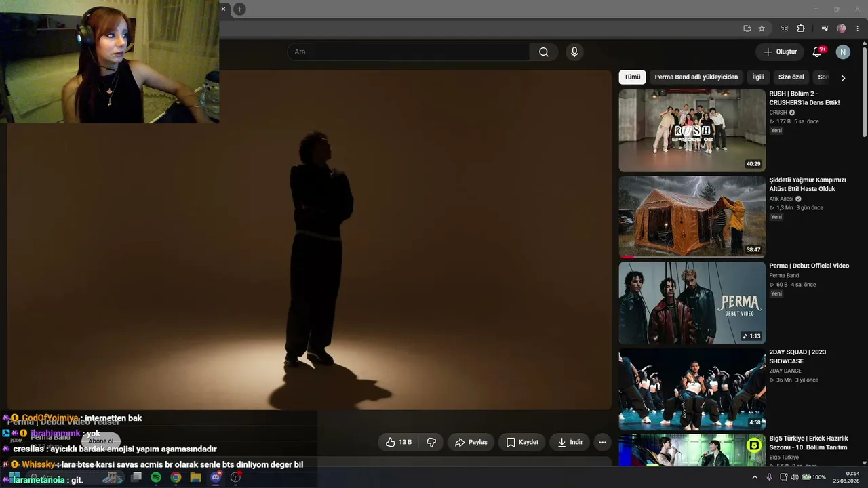868x488 pixels.
Task: Open the YouTube account avatar menu
Action: (x=843, y=52)
